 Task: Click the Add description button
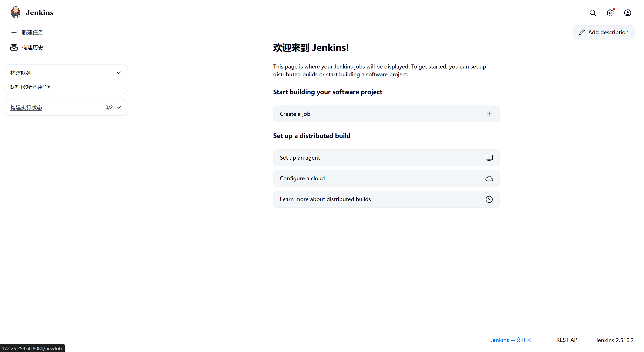pos(603,32)
